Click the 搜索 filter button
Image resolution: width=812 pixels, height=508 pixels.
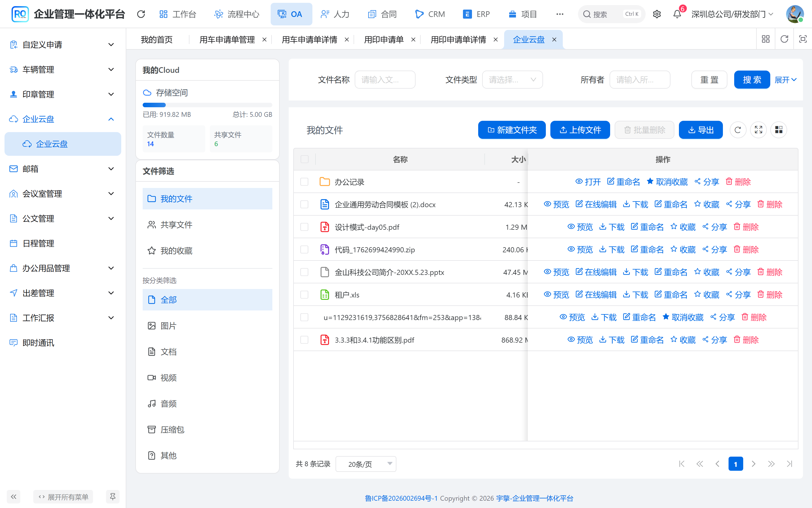pos(752,80)
